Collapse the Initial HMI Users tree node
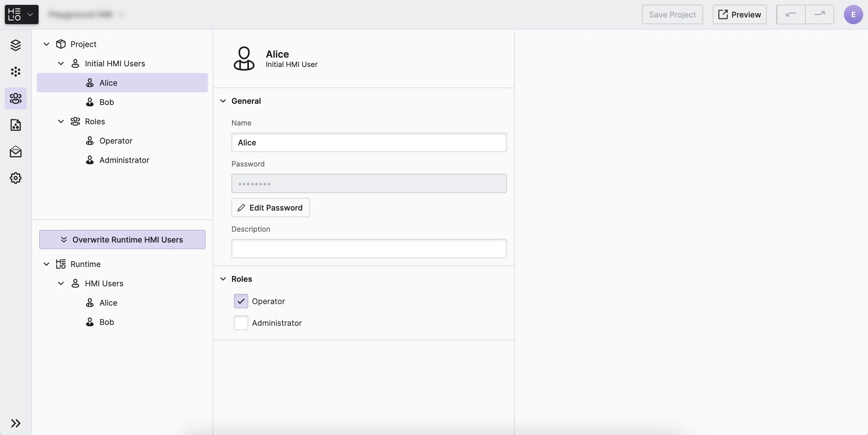The width and height of the screenshot is (868, 435). tap(61, 64)
